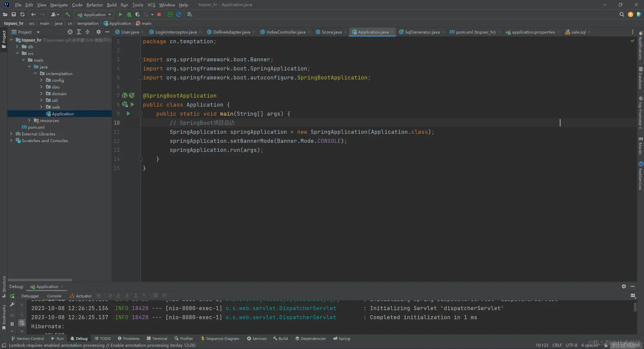
Task: Build project with the hammer icon
Action: pos(67,14)
